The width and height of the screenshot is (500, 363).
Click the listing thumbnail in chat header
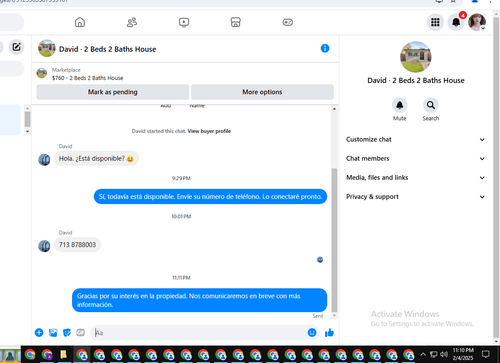point(47,48)
